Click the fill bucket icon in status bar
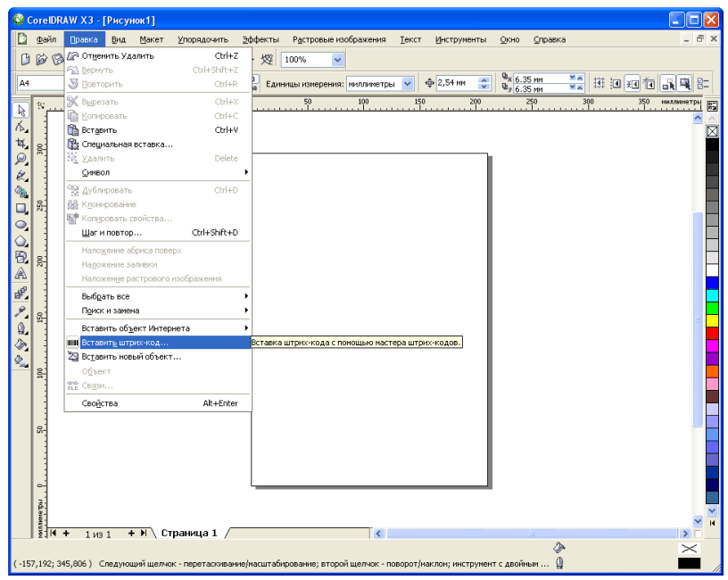Image resolution: width=728 pixels, height=580 pixels. (559, 548)
